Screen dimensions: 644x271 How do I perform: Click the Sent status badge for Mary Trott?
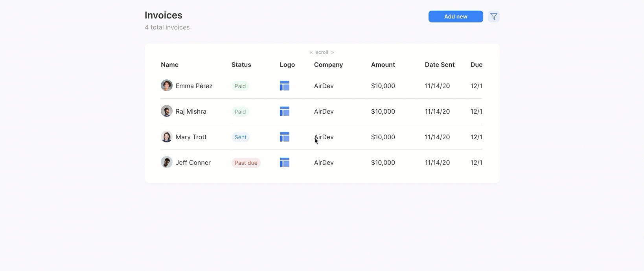pyautogui.click(x=240, y=137)
